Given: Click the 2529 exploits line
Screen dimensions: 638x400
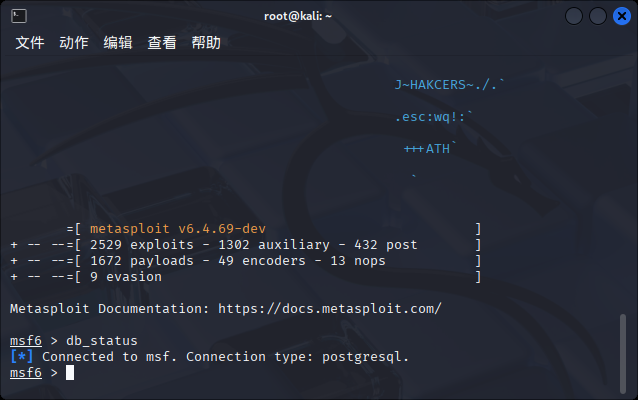Looking at the screenshot, I should (253, 245).
